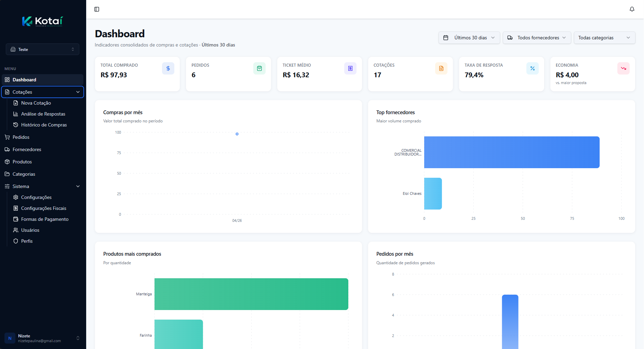Select the Produtos sidebar icon
Image resolution: width=644 pixels, height=349 pixels.
click(7, 162)
